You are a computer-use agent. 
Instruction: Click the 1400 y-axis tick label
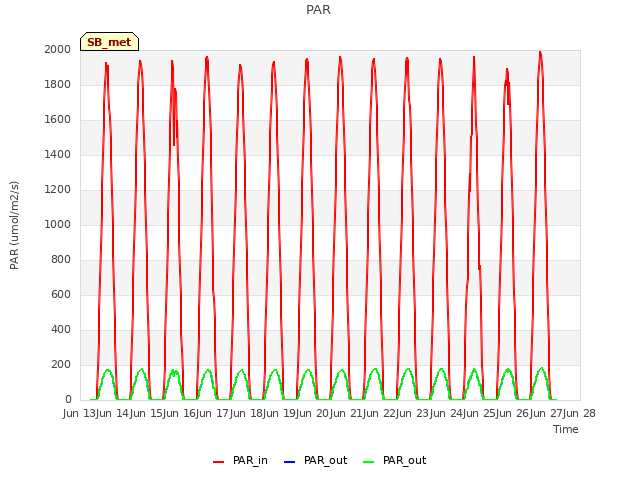click(x=58, y=154)
